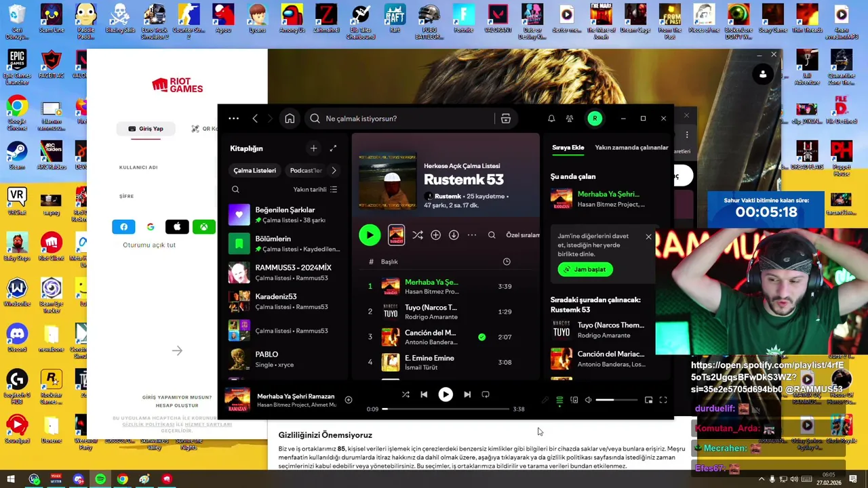Image resolution: width=868 pixels, height=488 pixels.
Task: Toggle repeat in the player bar
Action: [x=486, y=394]
